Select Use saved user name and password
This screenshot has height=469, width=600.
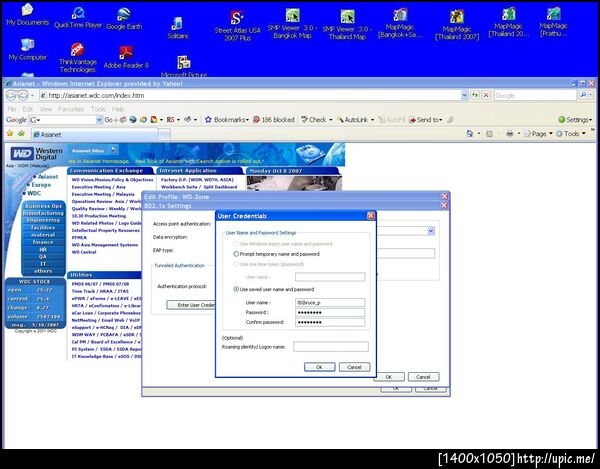[x=236, y=289]
